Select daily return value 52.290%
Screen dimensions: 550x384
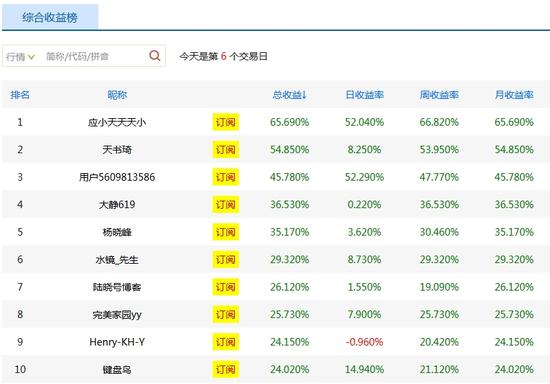pyautogui.click(x=364, y=177)
